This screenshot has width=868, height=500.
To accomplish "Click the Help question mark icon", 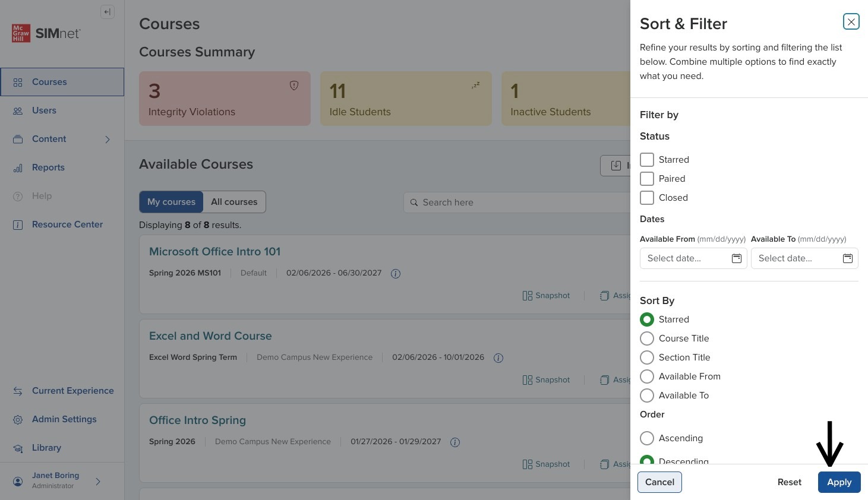I will (18, 197).
